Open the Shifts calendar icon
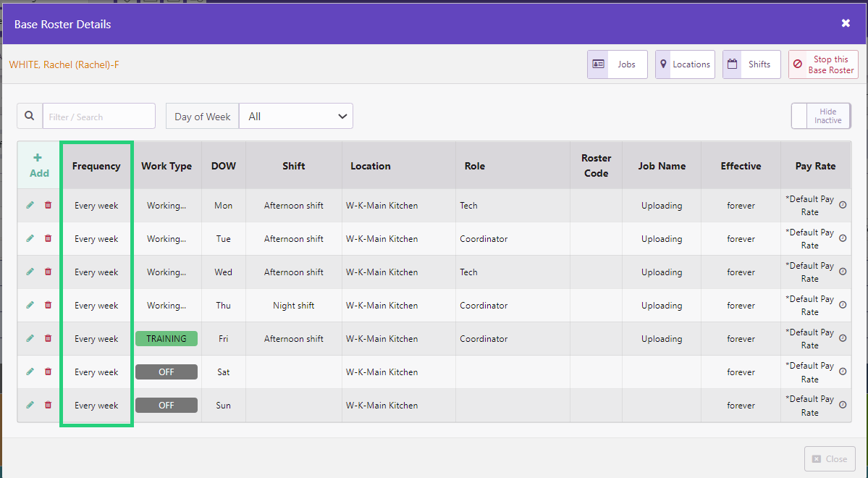This screenshot has height=478, width=868. click(x=732, y=64)
